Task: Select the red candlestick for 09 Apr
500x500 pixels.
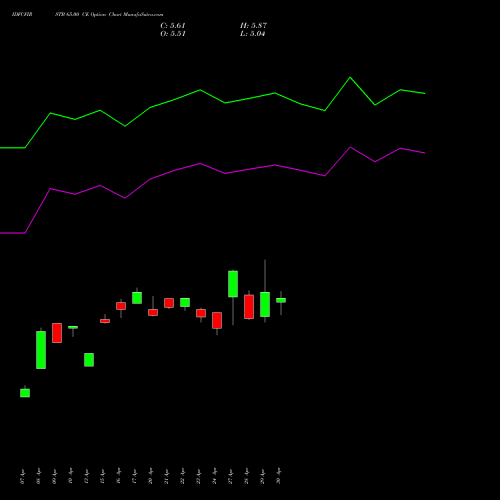Action: 57,333
